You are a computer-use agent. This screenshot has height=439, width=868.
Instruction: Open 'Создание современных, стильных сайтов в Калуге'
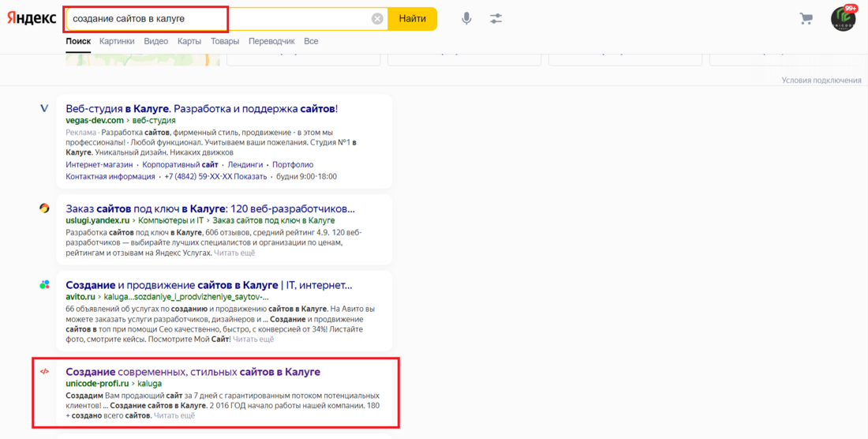pyautogui.click(x=193, y=372)
